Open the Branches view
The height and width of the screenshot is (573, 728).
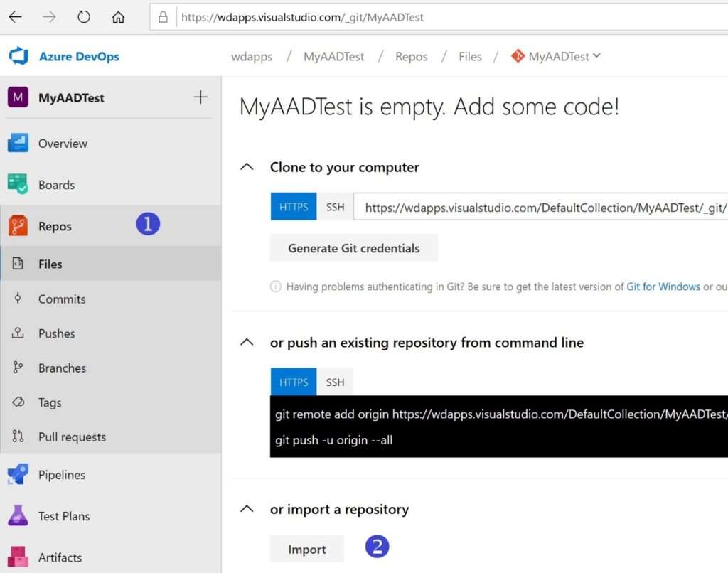point(63,368)
